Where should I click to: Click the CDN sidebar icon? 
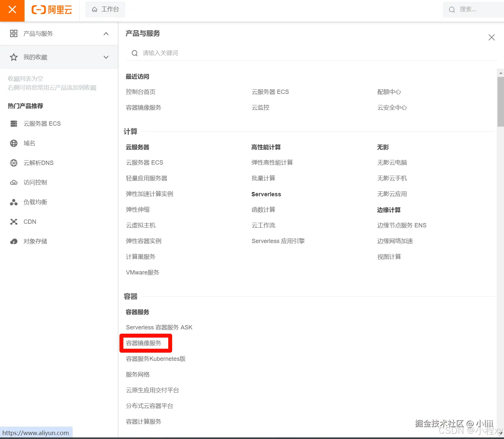[x=13, y=221]
